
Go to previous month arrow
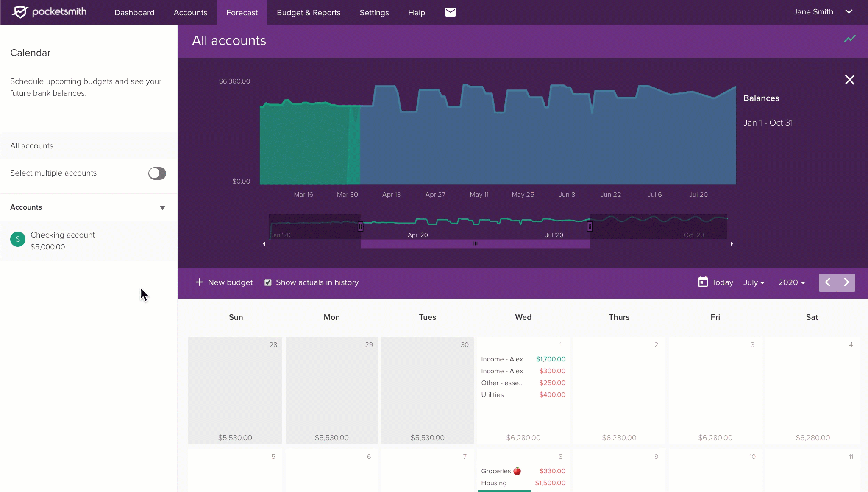click(827, 282)
